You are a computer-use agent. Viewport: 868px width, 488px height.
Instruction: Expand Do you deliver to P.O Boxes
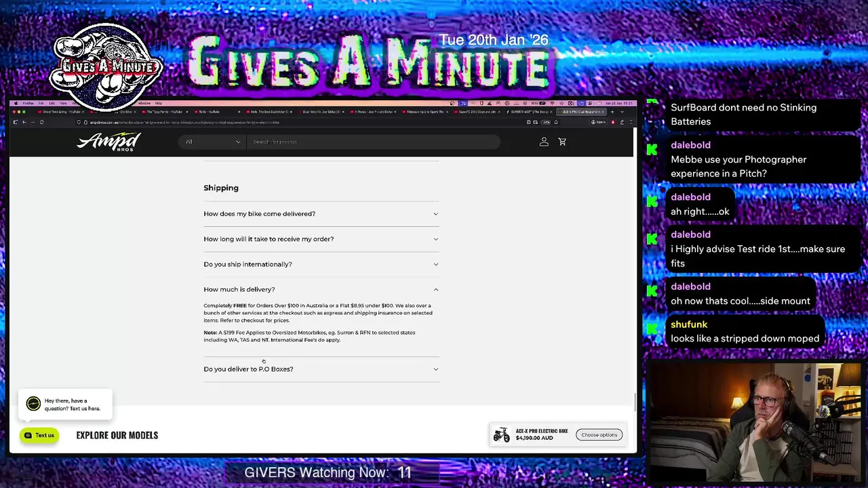(x=321, y=369)
